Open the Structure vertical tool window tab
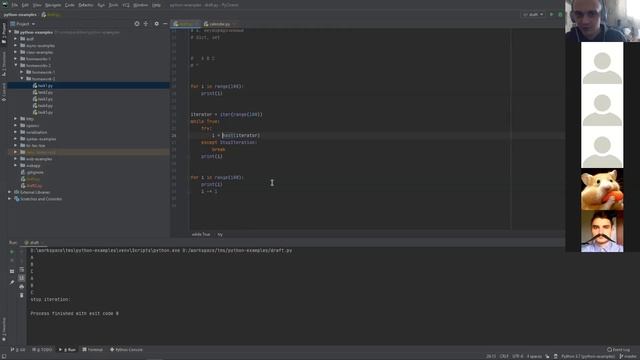 click(x=4, y=64)
